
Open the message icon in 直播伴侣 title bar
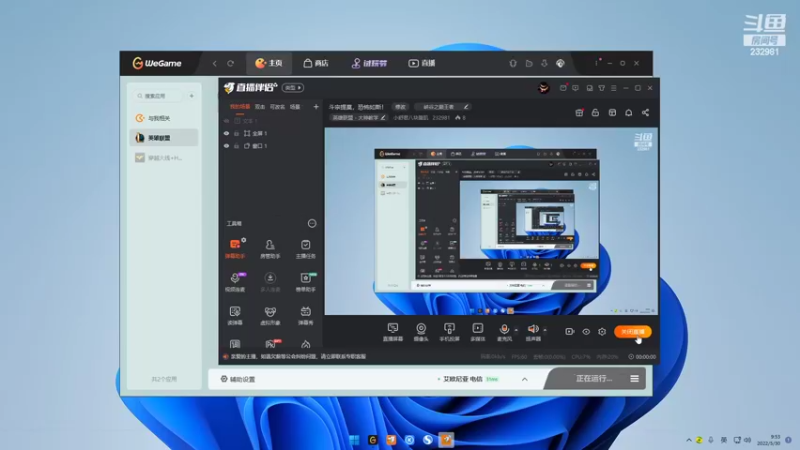pos(576,88)
